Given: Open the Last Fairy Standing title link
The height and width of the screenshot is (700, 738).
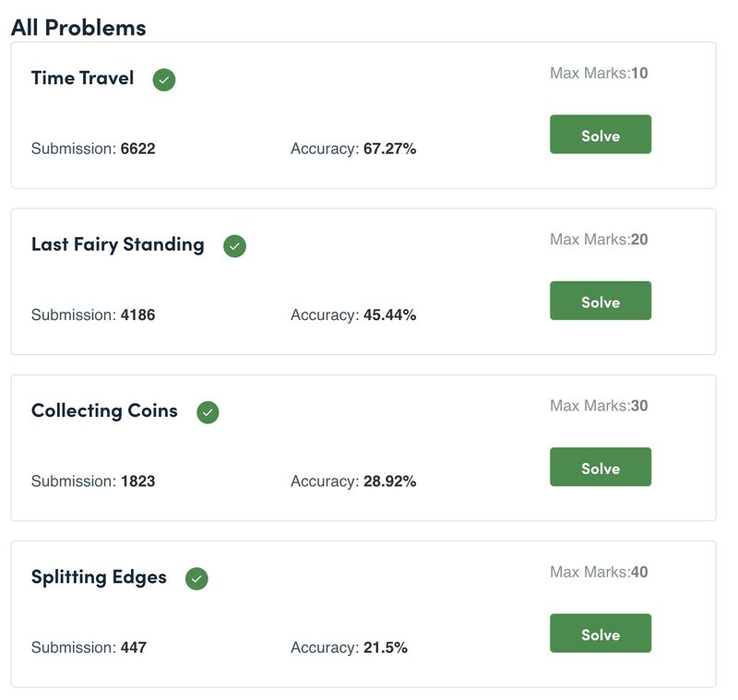Looking at the screenshot, I should point(118,244).
